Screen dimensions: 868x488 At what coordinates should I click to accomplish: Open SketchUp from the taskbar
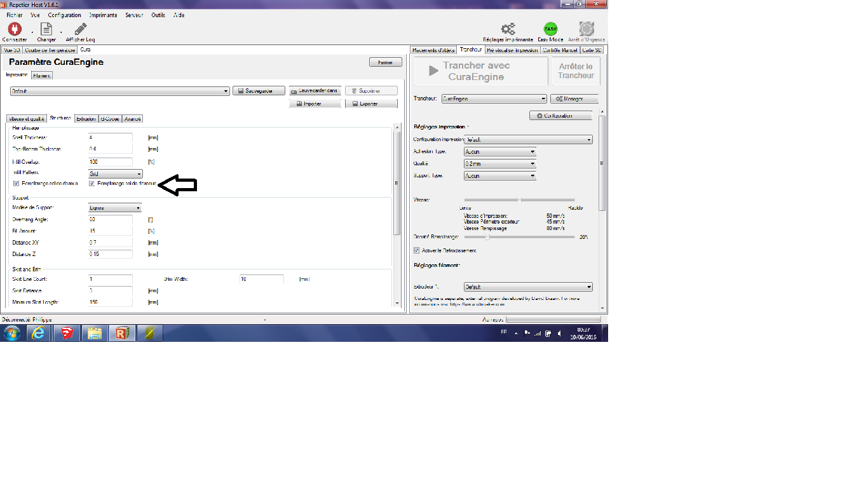67,333
